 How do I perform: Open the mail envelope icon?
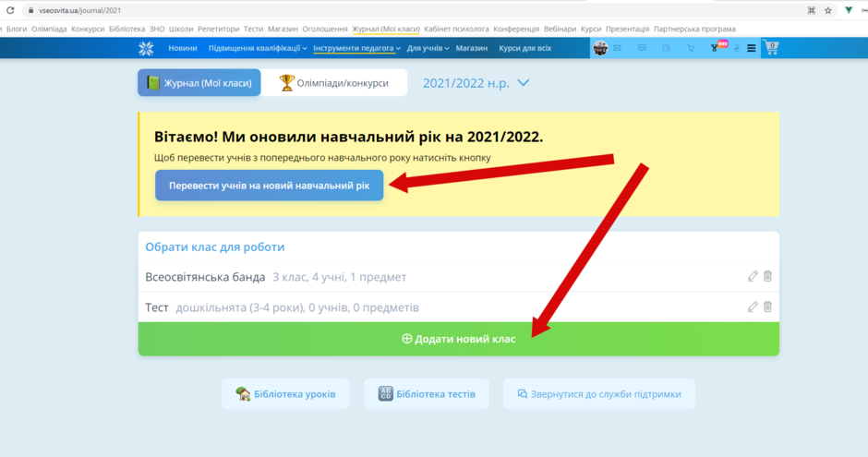pyautogui.click(x=617, y=48)
